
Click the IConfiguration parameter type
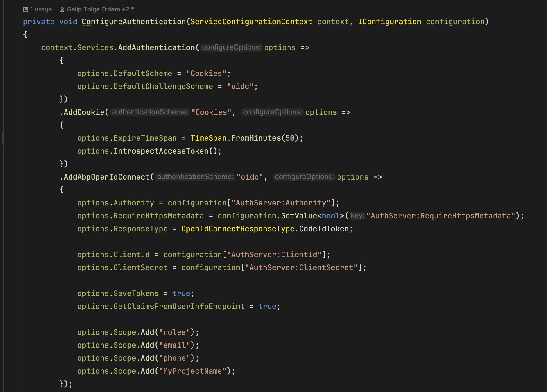pyautogui.click(x=389, y=22)
